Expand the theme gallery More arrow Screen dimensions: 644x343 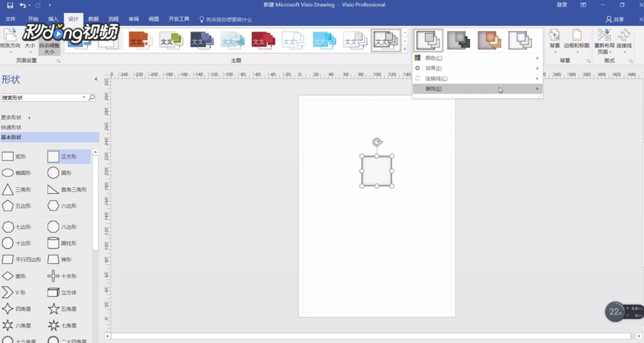(405, 49)
